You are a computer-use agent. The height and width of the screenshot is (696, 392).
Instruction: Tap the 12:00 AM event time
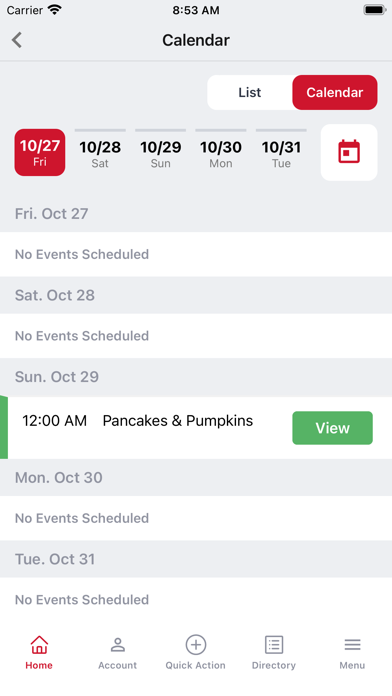point(55,421)
